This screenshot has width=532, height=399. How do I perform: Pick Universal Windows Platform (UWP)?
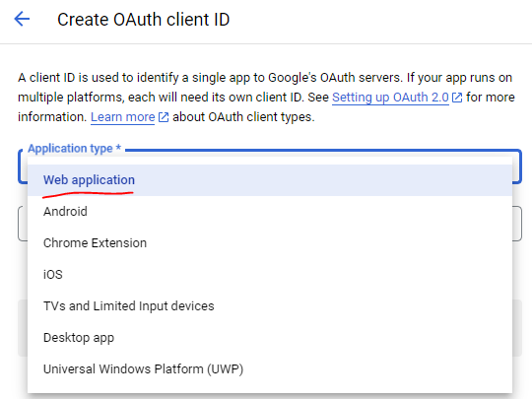coord(270,369)
